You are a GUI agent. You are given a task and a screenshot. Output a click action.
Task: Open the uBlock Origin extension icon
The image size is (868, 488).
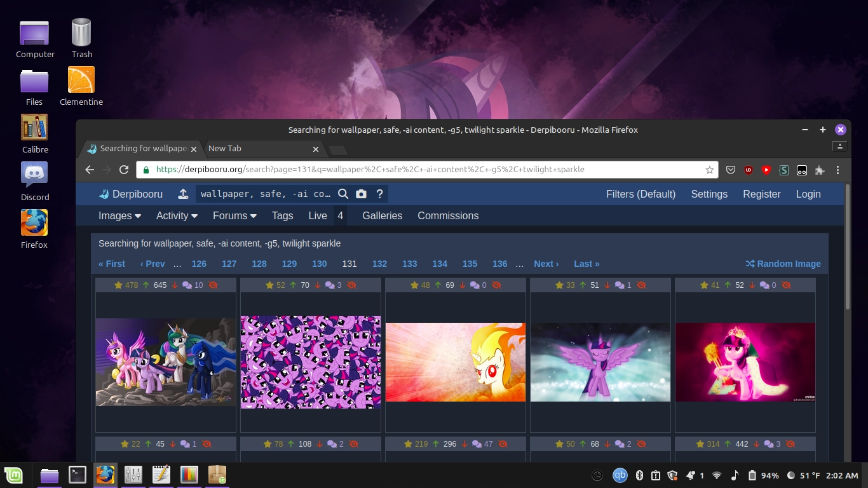[749, 170]
